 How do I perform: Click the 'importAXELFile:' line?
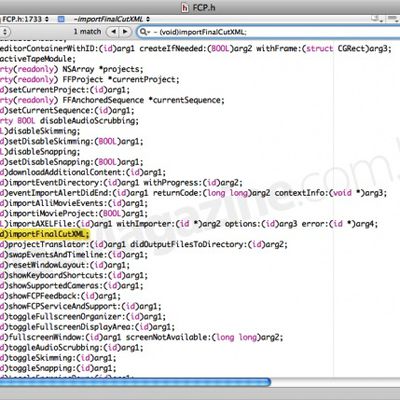pos(189,224)
